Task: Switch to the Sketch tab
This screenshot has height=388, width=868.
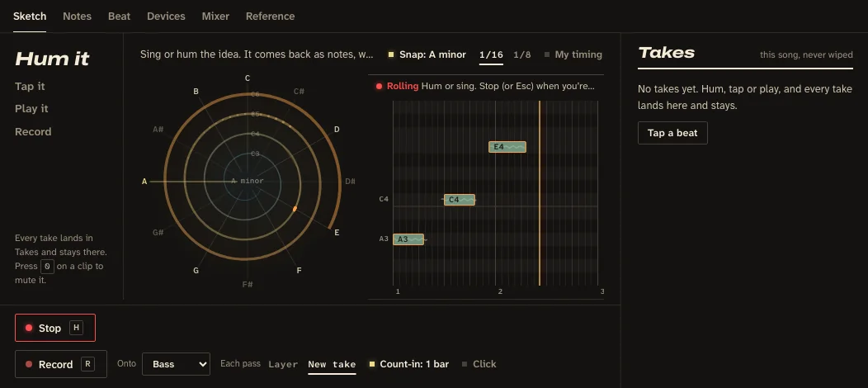Action: tap(30, 16)
